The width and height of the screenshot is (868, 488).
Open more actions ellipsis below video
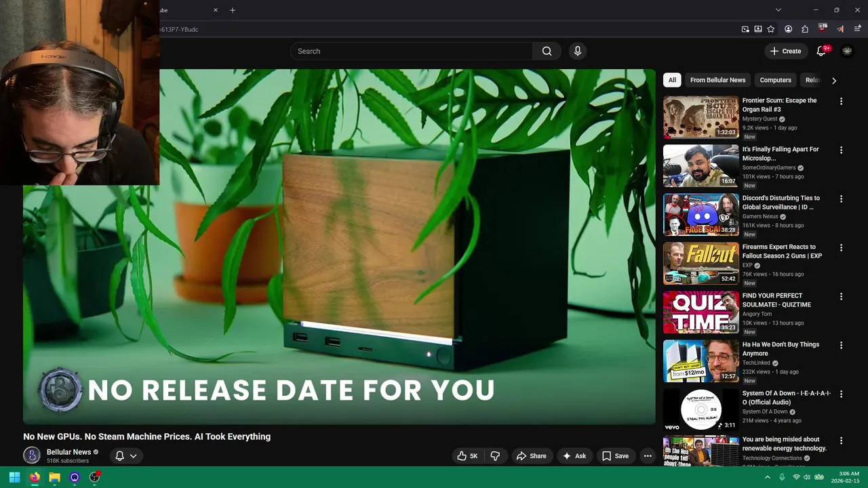pos(648,456)
